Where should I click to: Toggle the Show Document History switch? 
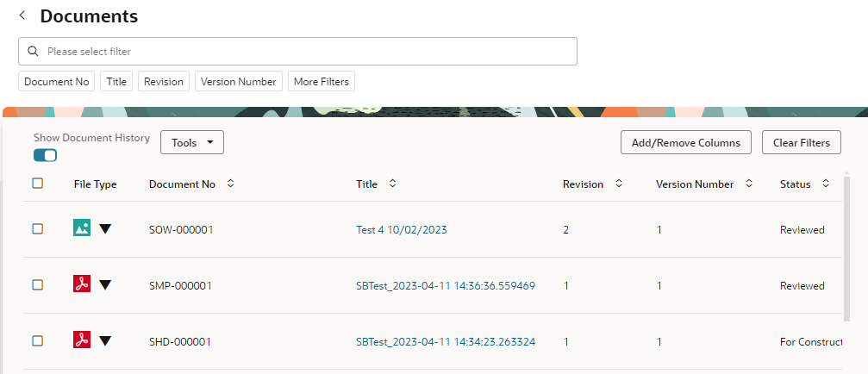click(x=45, y=155)
